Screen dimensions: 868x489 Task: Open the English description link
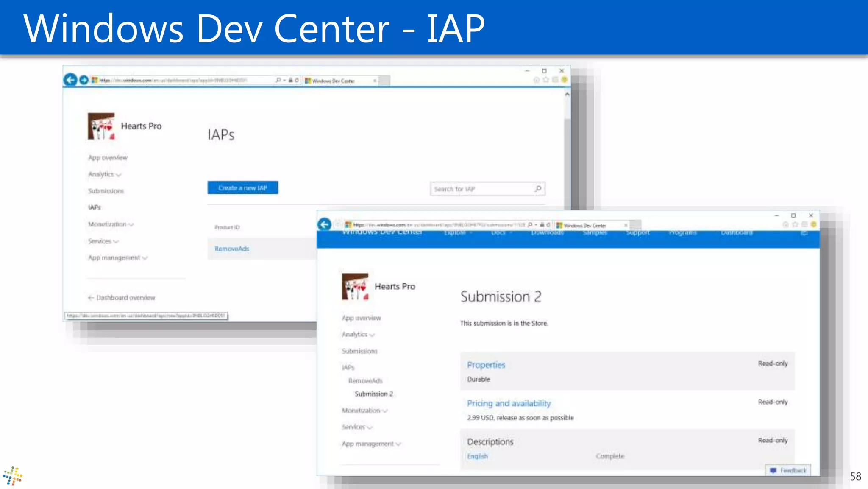click(478, 456)
